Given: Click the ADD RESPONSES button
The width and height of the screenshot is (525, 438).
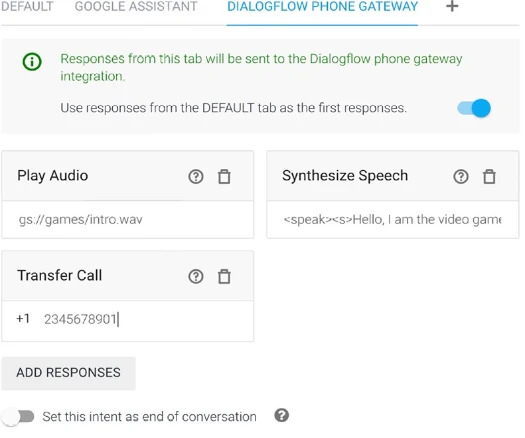Looking at the screenshot, I should 68,373.
